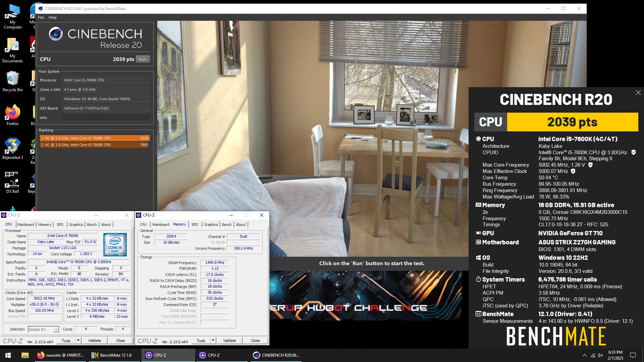Open Mainboard tab in right CPU-Z

coord(161,225)
